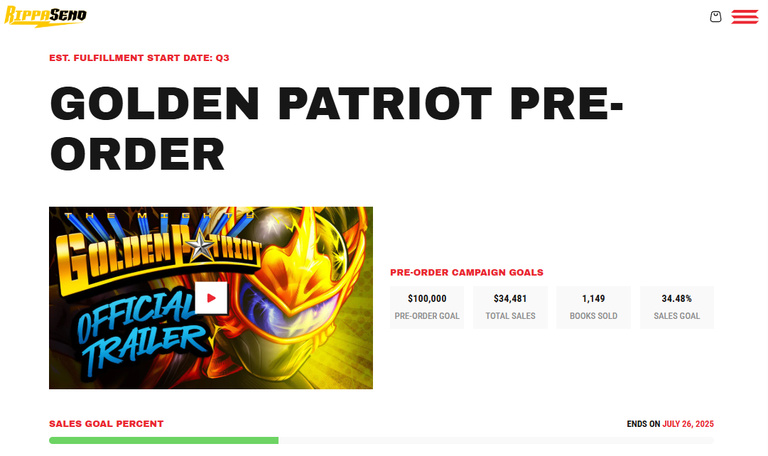Select the 34.48% sales goal card

pos(676,307)
